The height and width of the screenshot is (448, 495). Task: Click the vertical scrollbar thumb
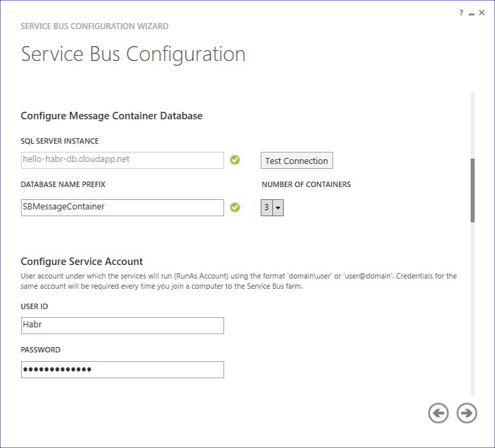[x=473, y=190]
